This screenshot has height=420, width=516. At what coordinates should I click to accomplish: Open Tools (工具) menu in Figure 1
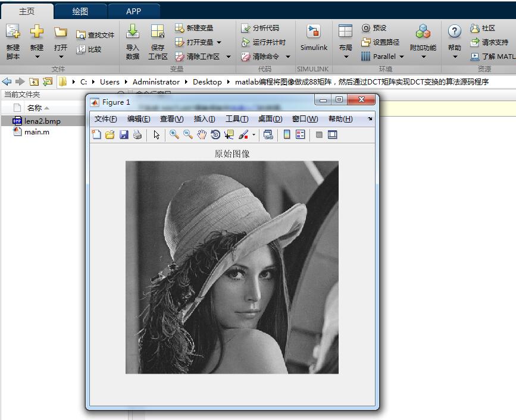[x=237, y=119]
